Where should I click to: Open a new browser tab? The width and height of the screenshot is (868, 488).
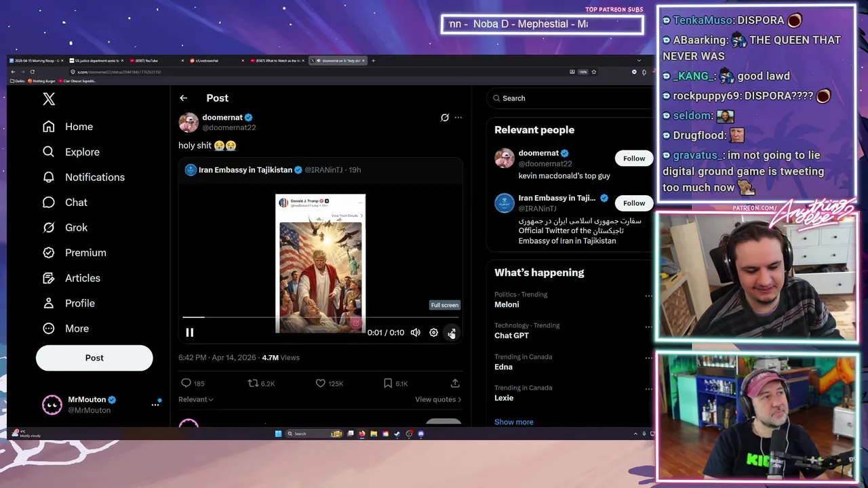(373, 60)
